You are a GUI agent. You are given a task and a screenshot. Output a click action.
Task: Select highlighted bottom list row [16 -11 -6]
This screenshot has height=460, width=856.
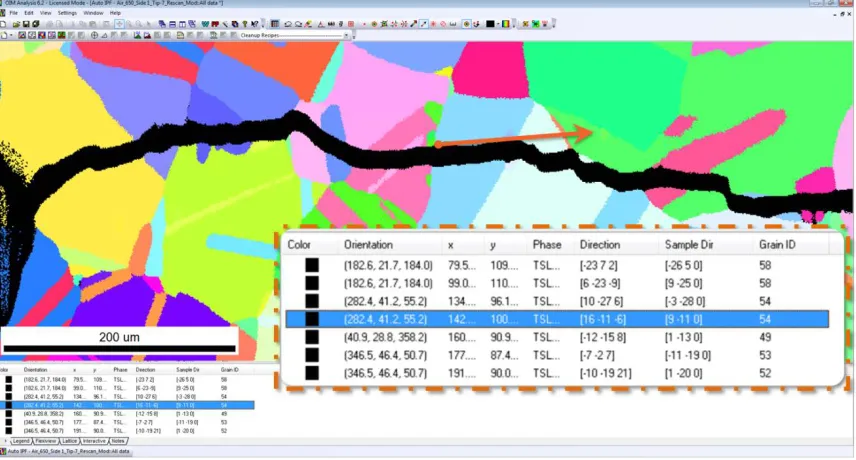[127, 405]
